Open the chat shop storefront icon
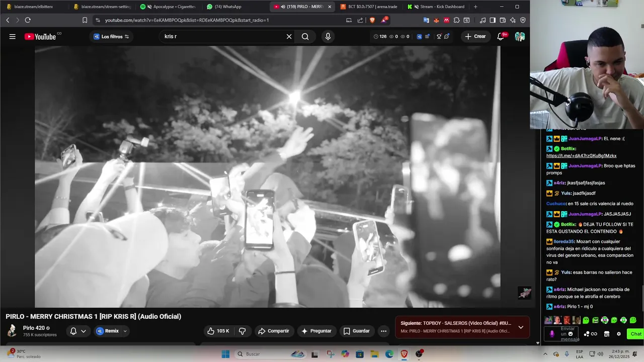Viewport: 644px width, 362px height. pos(606,334)
